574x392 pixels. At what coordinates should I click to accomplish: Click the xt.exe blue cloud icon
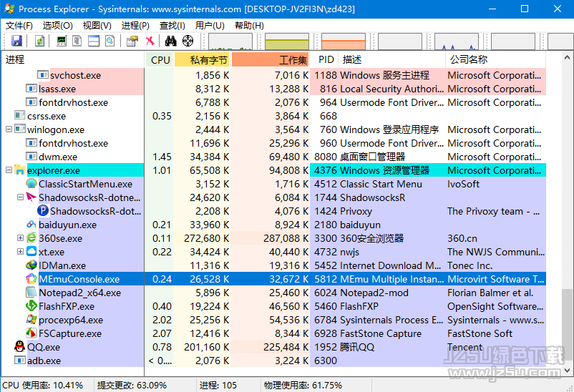tap(31, 252)
